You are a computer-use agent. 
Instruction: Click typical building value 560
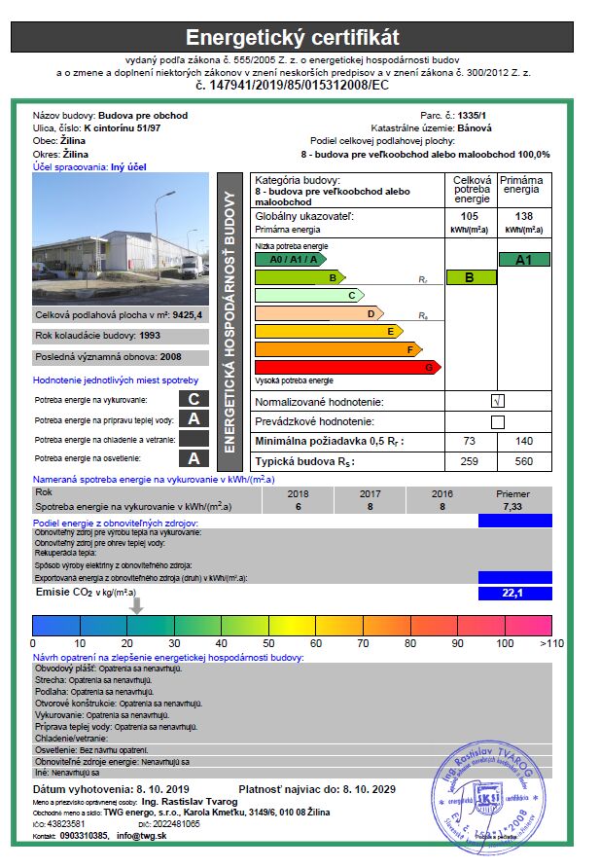pyautogui.click(x=524, y=461)
